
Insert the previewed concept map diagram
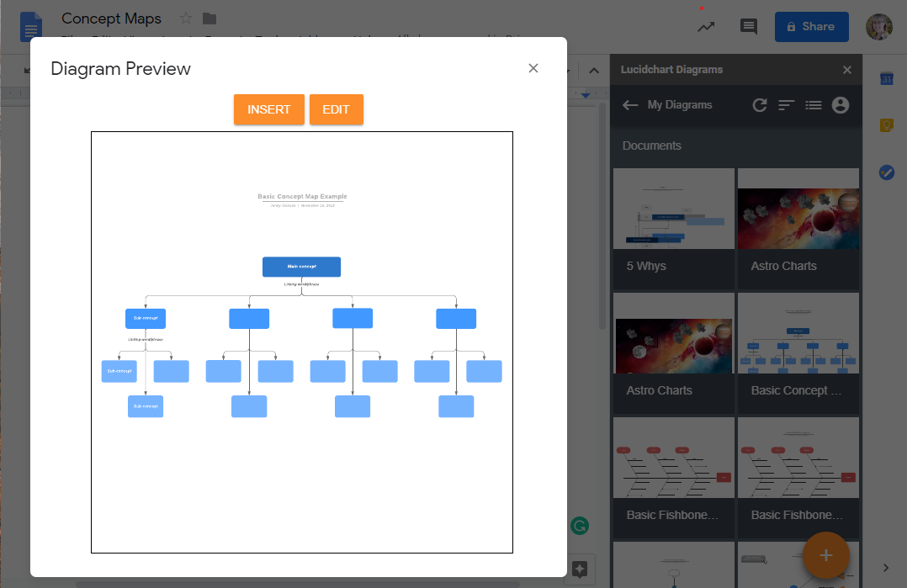[x=268, y=109]
